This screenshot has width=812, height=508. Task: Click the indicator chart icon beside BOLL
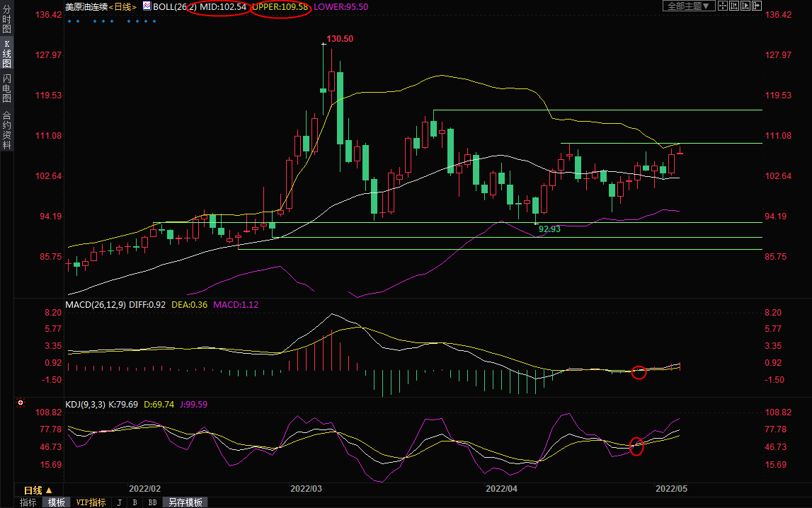coord(147,6)
